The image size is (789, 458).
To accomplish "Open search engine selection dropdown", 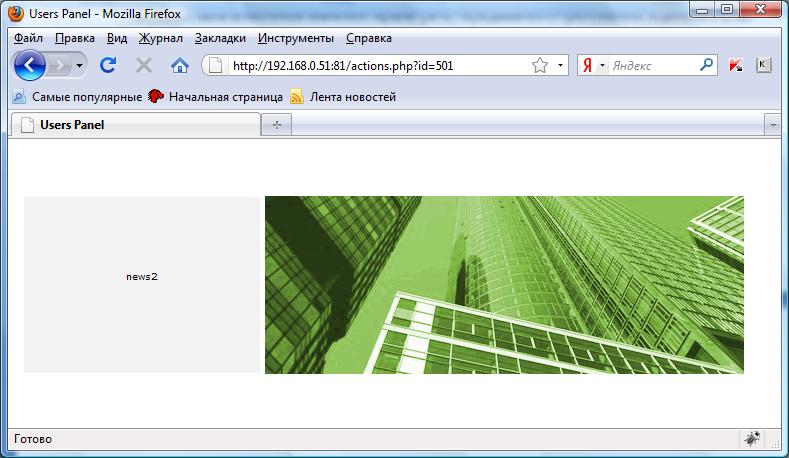I will (602, 65).
